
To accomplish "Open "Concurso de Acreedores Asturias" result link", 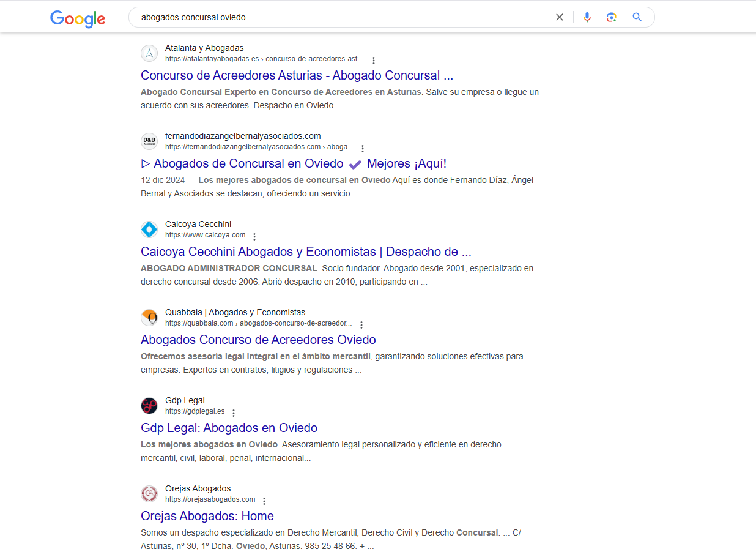I will point(297,75).
